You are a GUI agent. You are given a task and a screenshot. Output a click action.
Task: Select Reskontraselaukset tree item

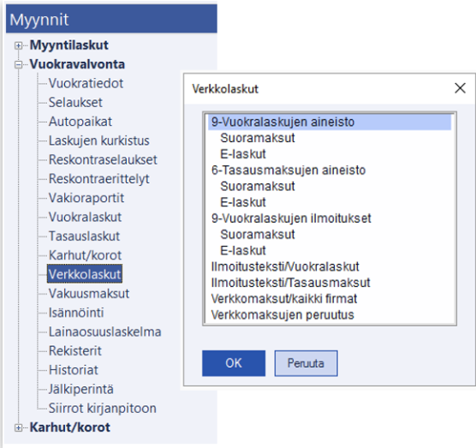click(x=103, y=160)
